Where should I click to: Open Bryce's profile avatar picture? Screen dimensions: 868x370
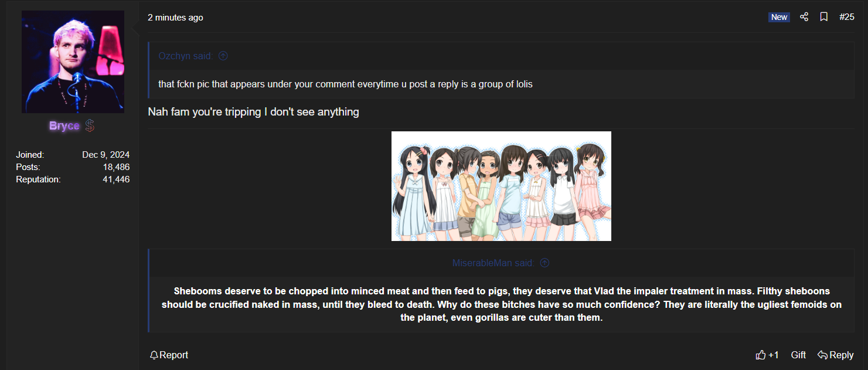pos(73,62)
